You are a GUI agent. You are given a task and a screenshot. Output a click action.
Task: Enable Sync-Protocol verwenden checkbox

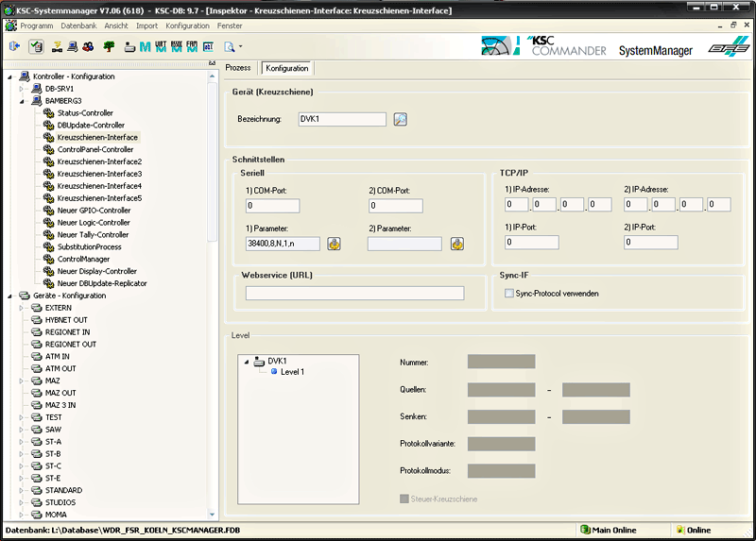(509, 294)
